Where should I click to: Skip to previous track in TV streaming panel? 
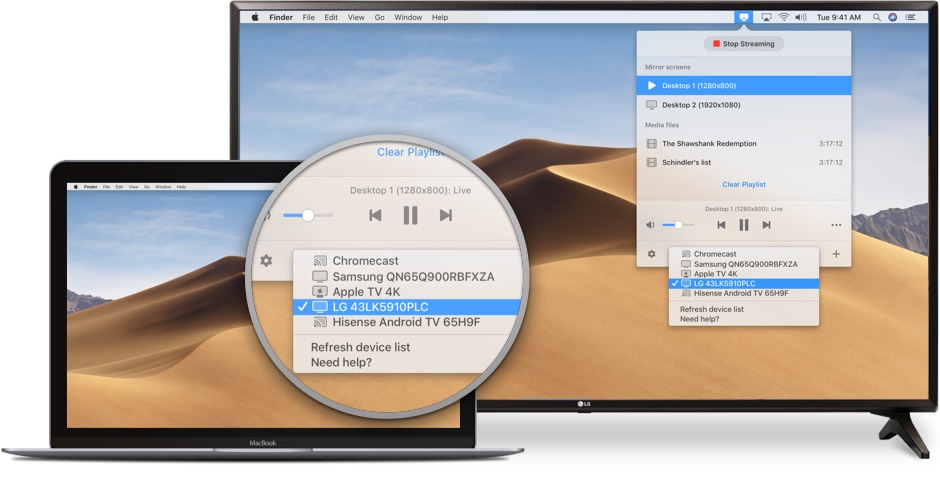(x=721, y=225)
